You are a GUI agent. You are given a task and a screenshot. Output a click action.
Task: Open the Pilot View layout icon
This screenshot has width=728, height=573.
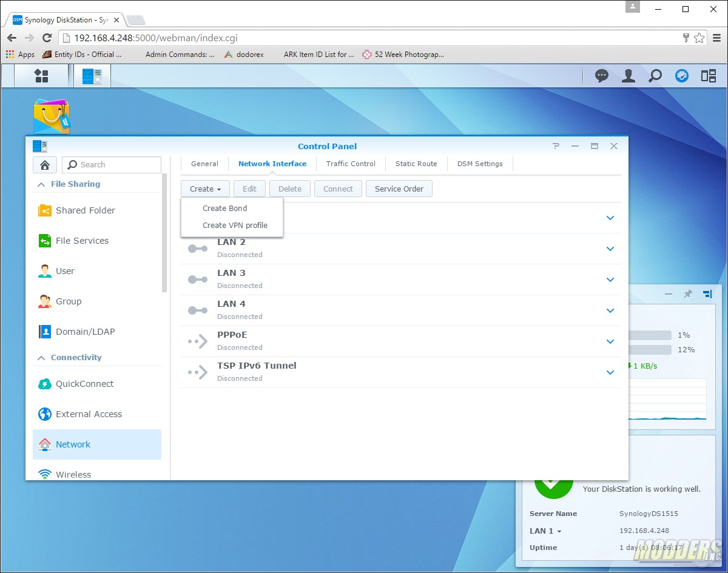pyautogui.click(x=709, y=76)
